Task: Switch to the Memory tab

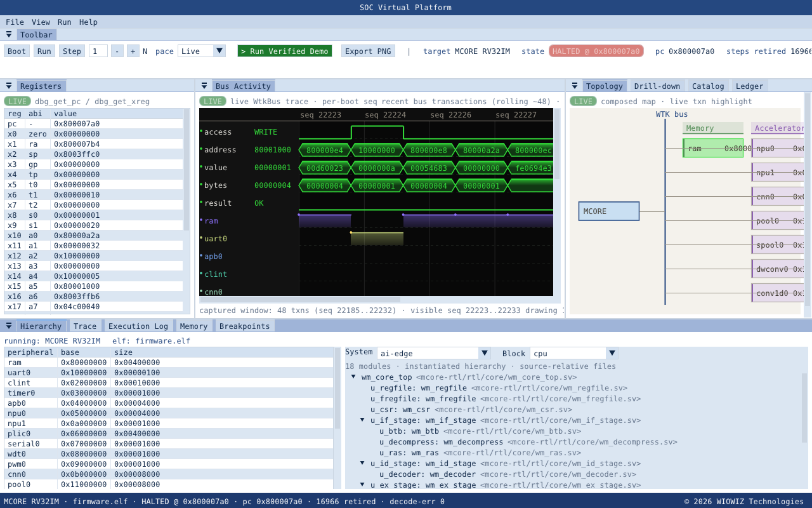Action: [193, 326]
